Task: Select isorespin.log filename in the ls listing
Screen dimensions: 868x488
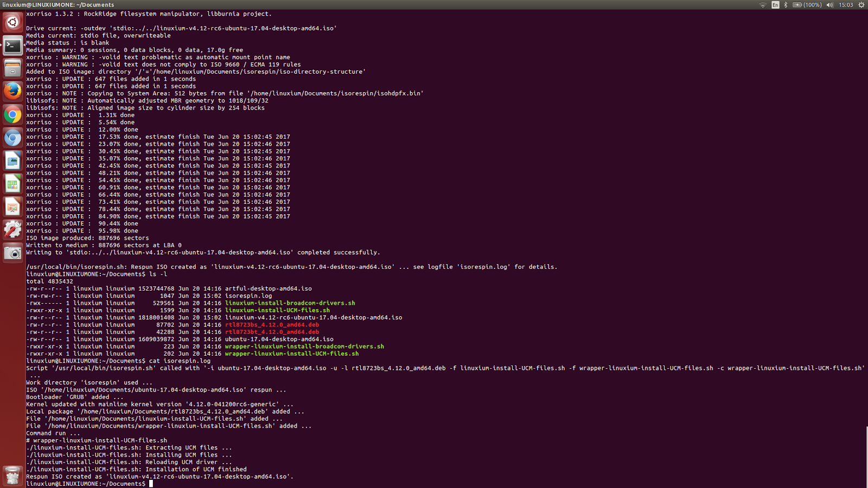Action: click(x=248, y=296)
